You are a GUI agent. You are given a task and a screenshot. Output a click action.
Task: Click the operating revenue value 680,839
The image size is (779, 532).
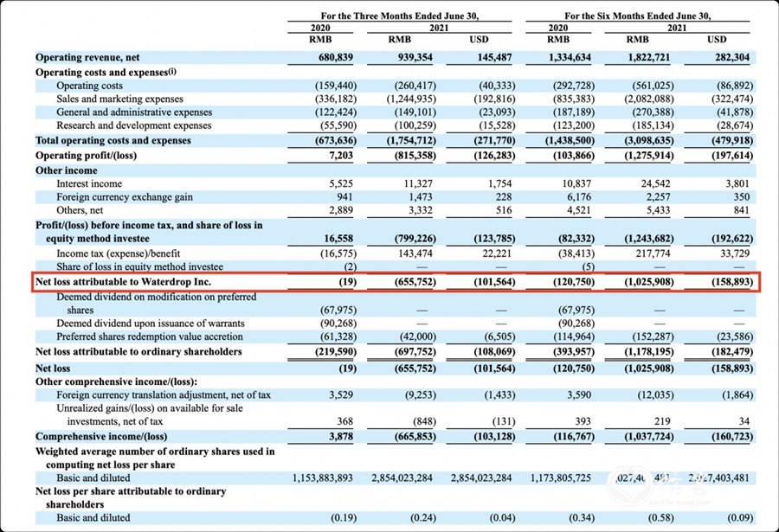pyautogui.click(x=335, y=58)
